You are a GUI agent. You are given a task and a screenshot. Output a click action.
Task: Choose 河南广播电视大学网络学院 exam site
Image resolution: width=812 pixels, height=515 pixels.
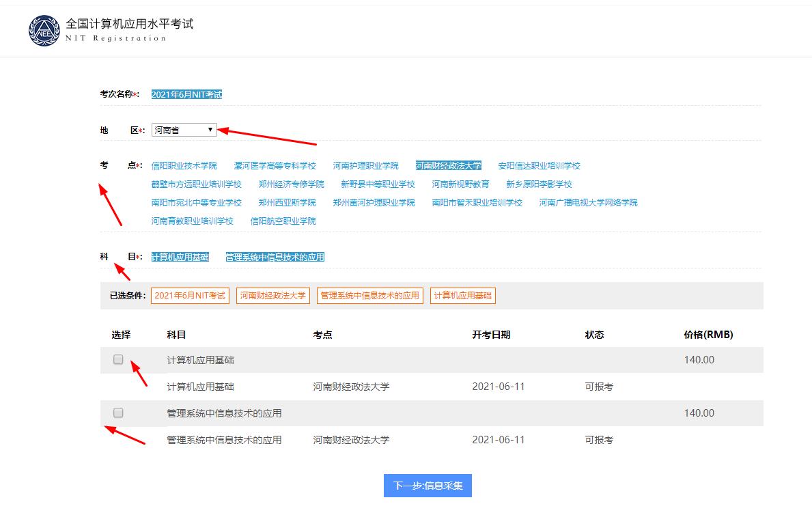[x=589, y=202]
